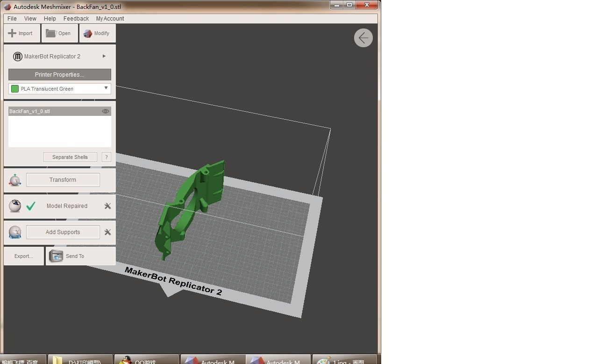Click the MakerBot logo icon
The width and height of the screenshot is (598, 364).
(x=18, y=57)
